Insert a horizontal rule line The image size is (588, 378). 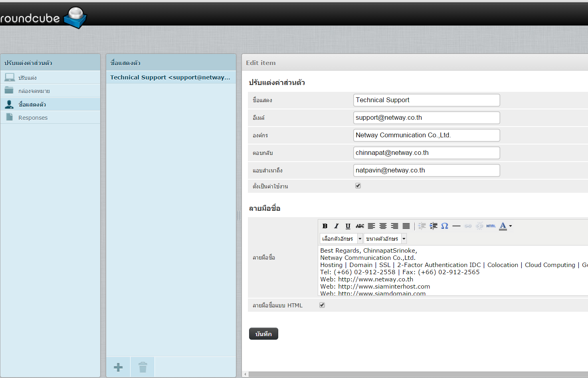coord(456,226)
